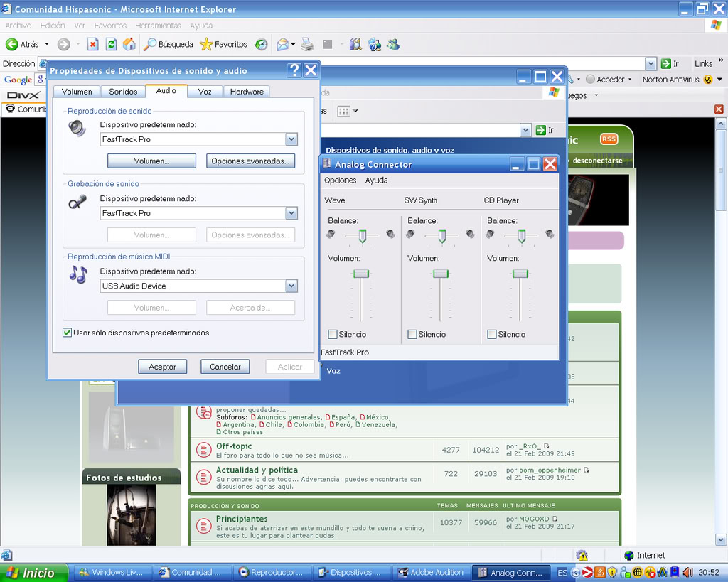Screen dimensions: 728x582
Task: Click the CD Player volume slider
Action: pos(520,274)
